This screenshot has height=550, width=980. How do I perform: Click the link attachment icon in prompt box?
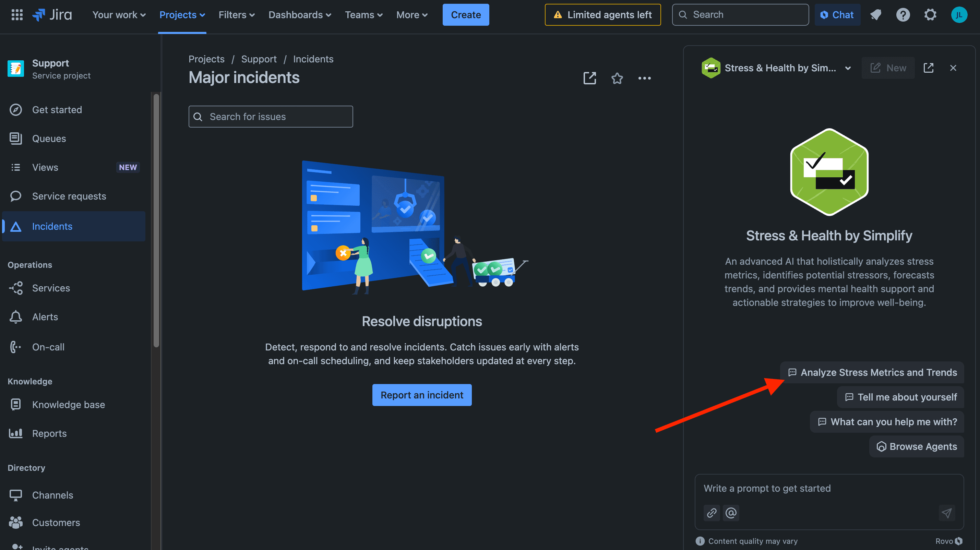[x=712, y=513]
